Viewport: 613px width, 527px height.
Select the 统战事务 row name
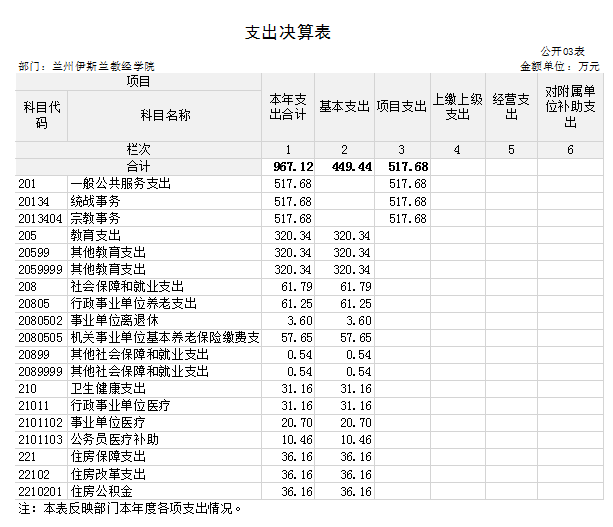[x=95, y=201]
